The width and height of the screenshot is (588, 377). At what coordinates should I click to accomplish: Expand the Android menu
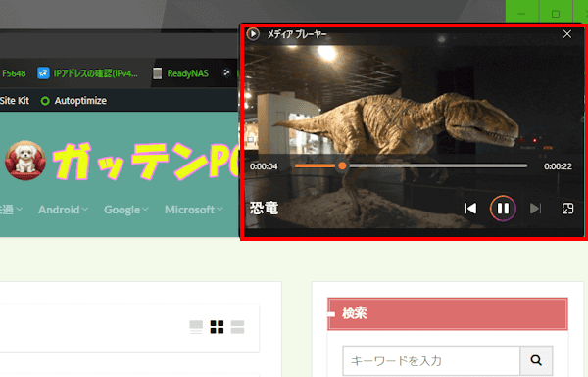63,210
